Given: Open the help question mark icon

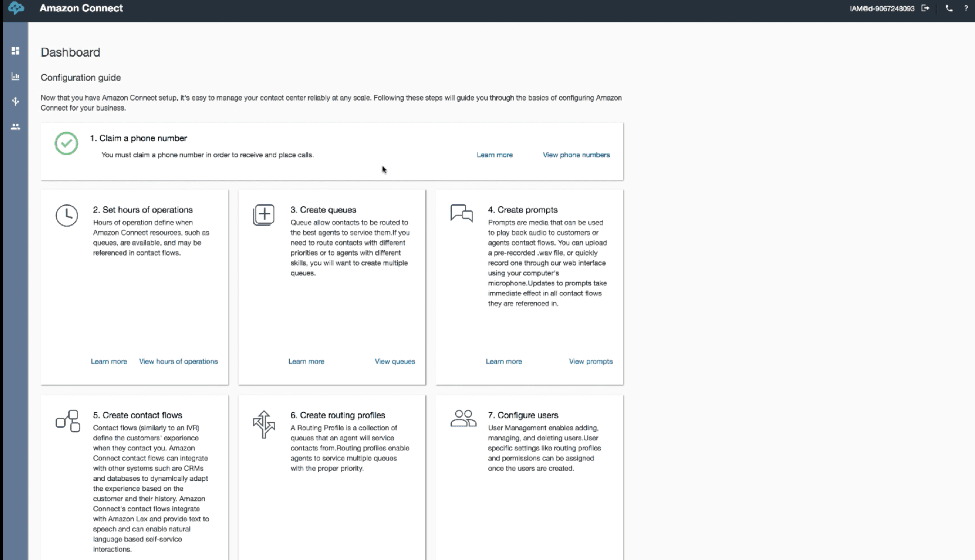Looking at the screenshot, I should 966,8.
